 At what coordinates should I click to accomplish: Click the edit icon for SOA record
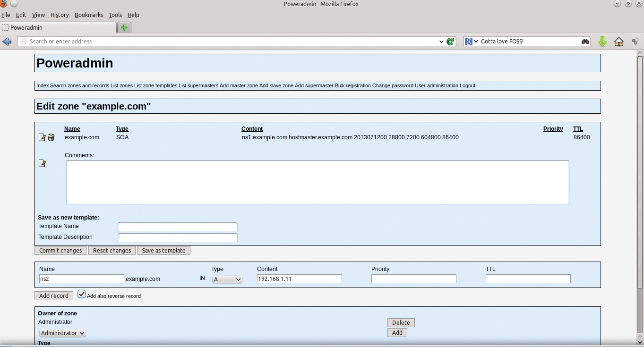pyautogui.click(x=42, y=137)
